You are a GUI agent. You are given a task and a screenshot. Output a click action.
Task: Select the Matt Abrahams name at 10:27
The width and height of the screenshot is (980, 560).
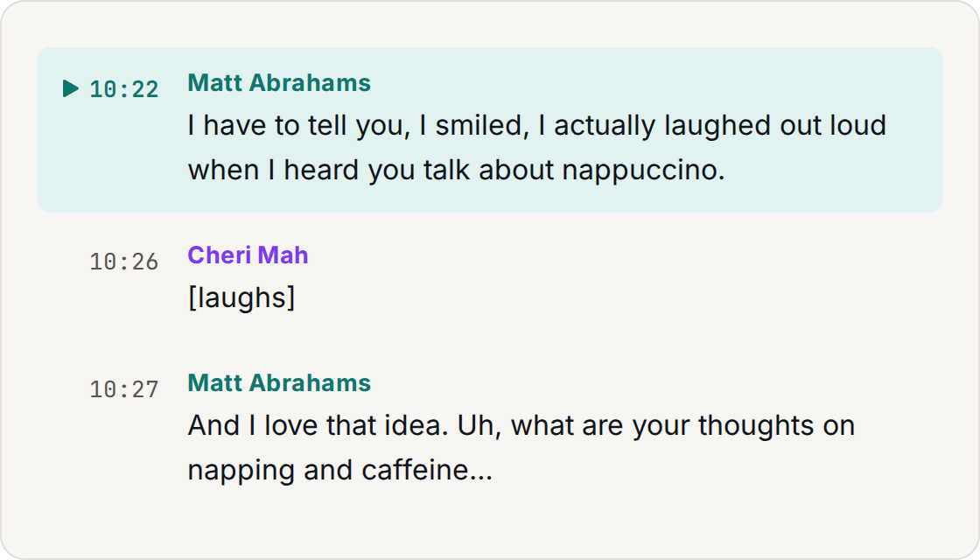point(279,382)
